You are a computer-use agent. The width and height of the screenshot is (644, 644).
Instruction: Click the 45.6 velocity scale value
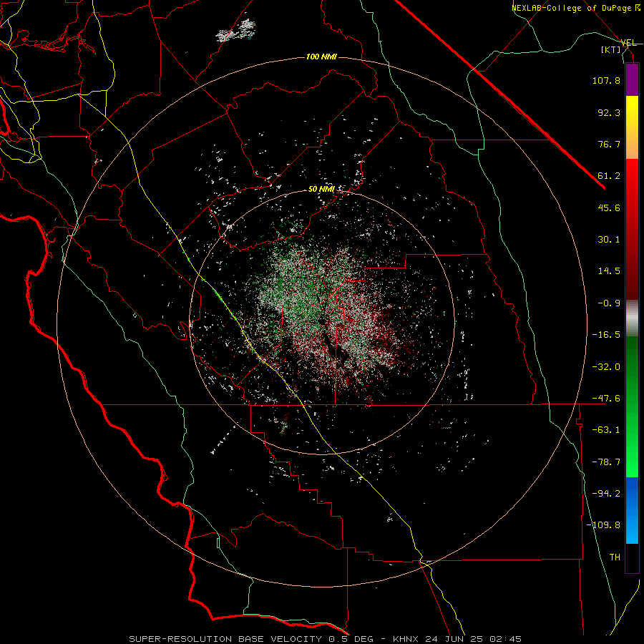[x=609, y=208]
